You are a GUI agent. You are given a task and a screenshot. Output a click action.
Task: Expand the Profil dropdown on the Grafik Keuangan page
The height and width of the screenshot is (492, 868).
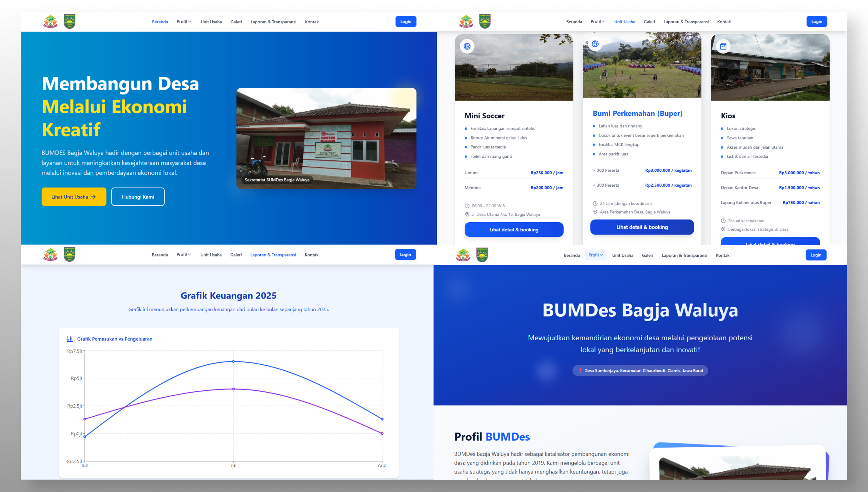pyautogui.click(x=184, y=255)
